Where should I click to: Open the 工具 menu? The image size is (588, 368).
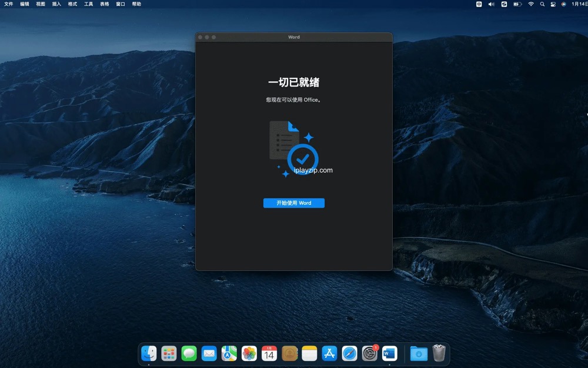[x=89, y=4]
